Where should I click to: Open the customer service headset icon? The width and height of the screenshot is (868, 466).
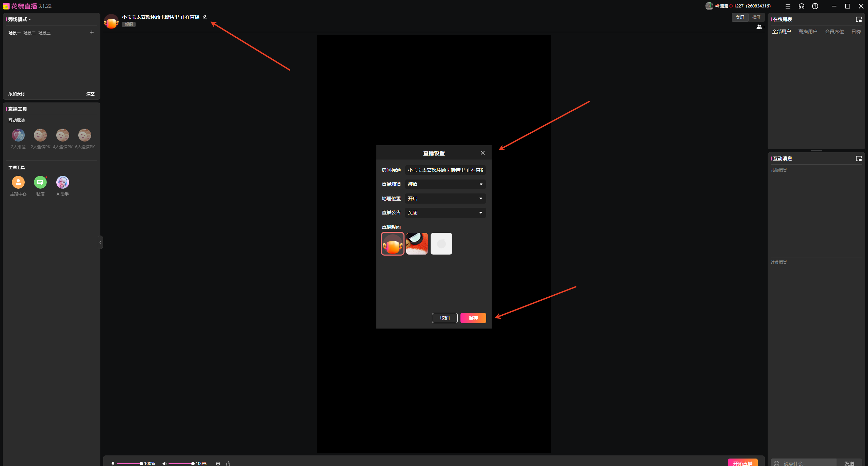tap(801, 6)
